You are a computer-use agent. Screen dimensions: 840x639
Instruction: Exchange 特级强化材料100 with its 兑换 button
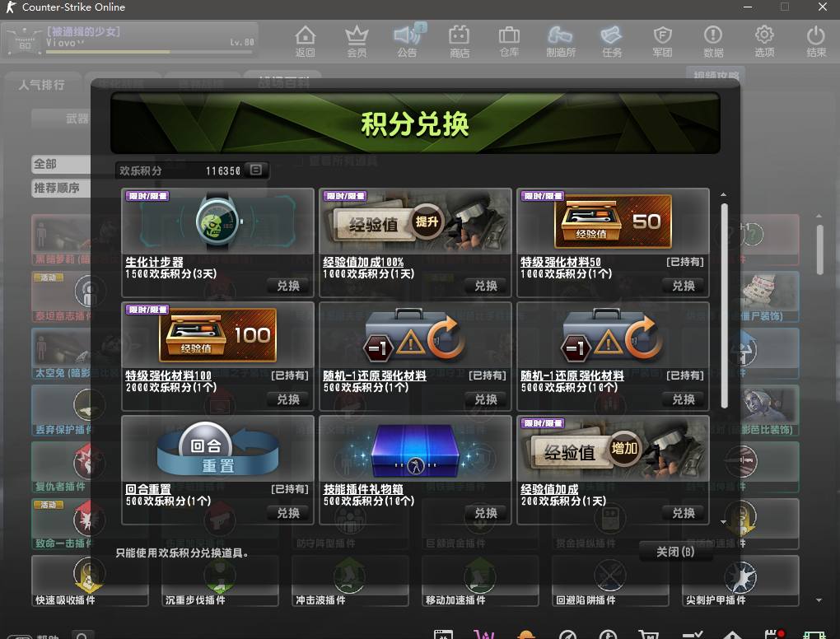pyautogui.click(x=288, y=399)
